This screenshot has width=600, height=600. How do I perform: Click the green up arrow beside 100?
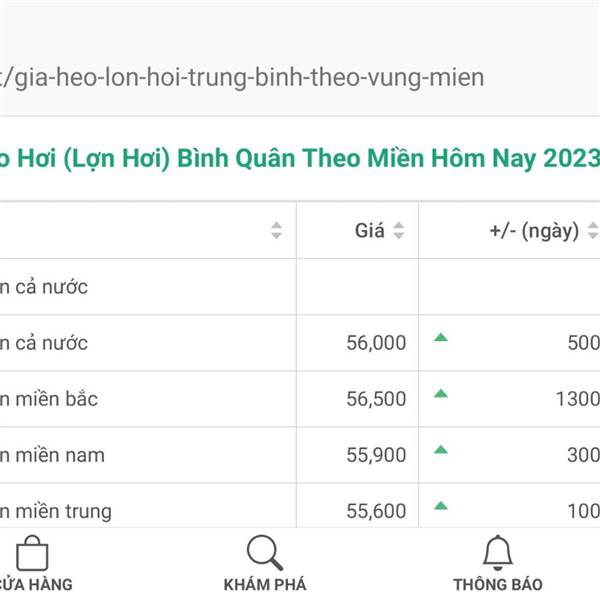click(441, 506)
